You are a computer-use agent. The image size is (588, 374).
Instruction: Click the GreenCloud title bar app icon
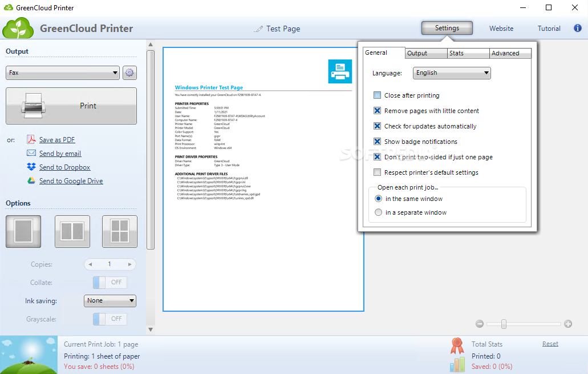(x=8, y=7)
